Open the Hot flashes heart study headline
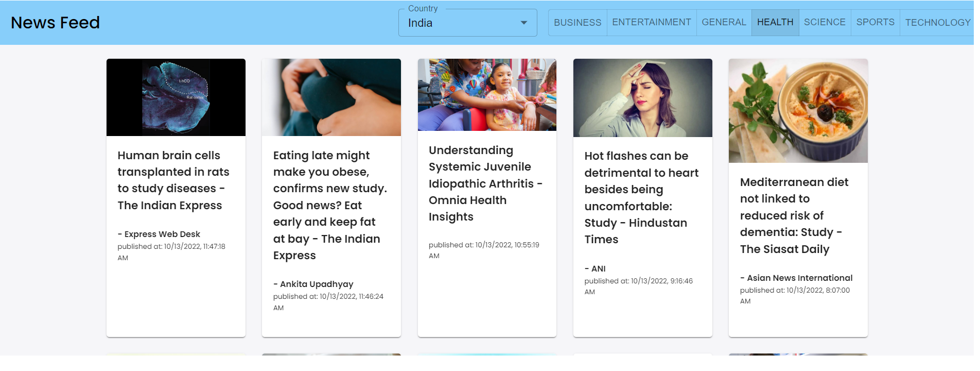Image resolution: width=980 pixels, height=371 pixels. pyautogui.click(x=641, y=197)
